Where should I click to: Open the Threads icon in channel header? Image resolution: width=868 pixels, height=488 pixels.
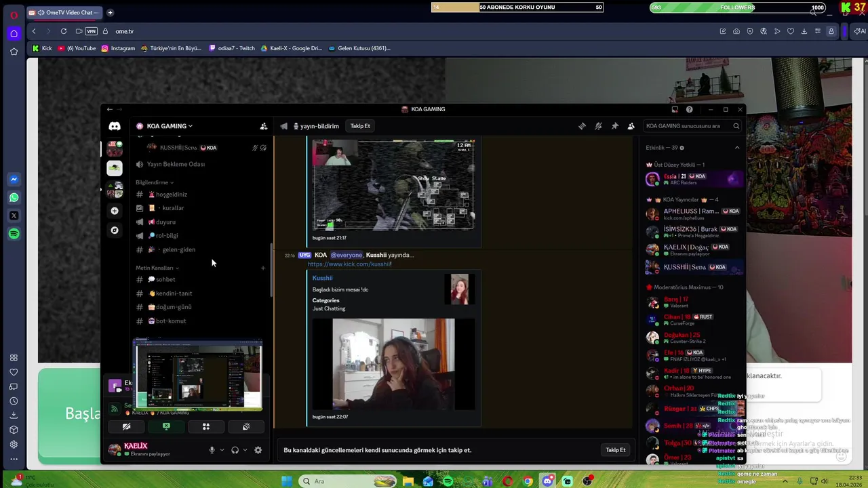pyautogui.click(x=582, y=126)
